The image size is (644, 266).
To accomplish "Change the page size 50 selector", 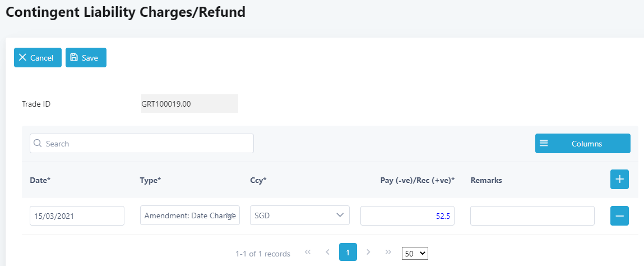I will pyautogui.click(x=415, y=254).
